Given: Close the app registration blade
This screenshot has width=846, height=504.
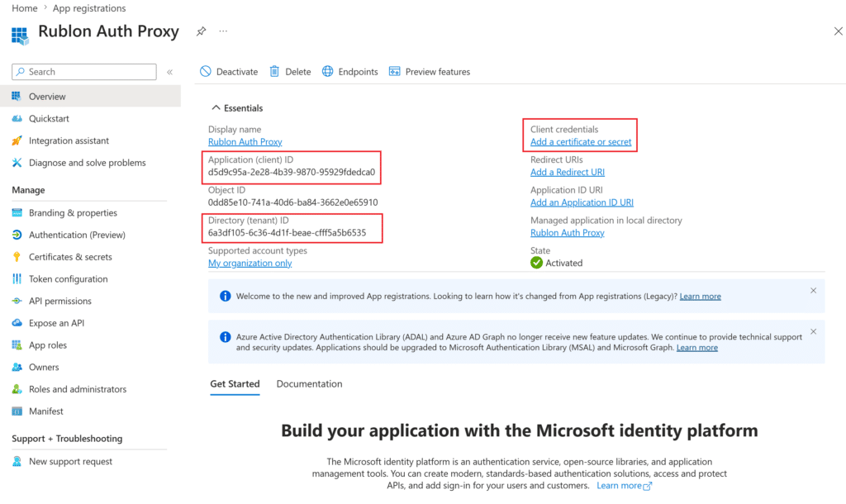Looking at the screenshot, I should [838, 31].
